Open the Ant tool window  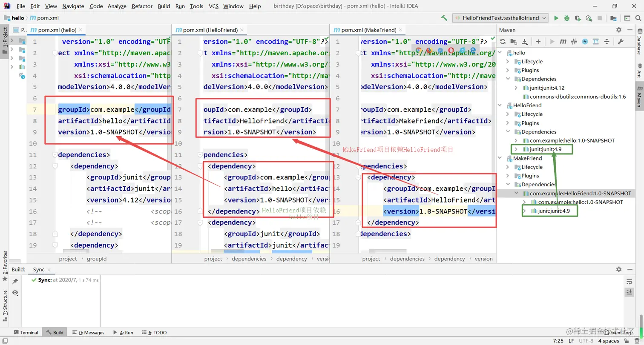click(x=639, y=70)
